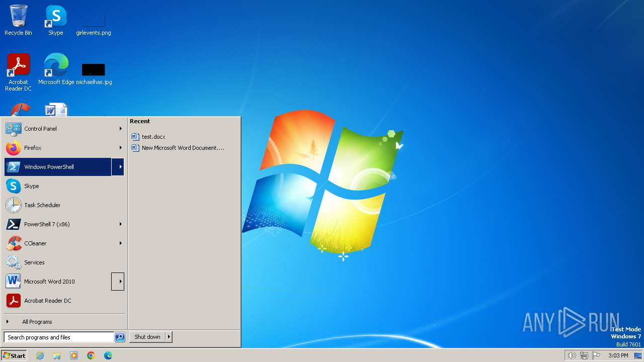Click the network tray icon
Viewport: 644px width, 362px height.
click(584, 355)
